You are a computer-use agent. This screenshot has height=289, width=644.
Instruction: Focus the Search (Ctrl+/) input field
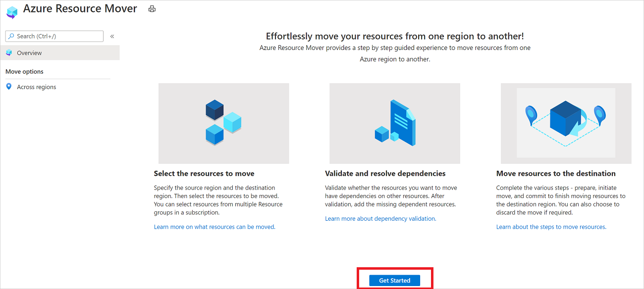(x=54, y=36)
